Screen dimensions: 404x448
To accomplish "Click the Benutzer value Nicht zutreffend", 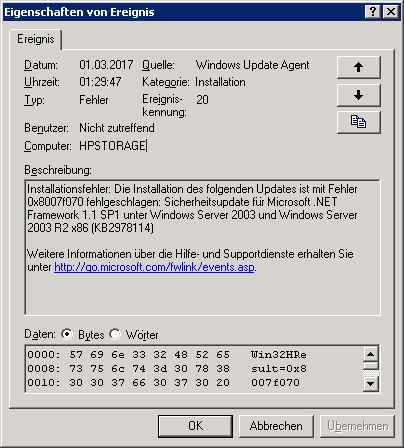I will (x=117, y=128).
